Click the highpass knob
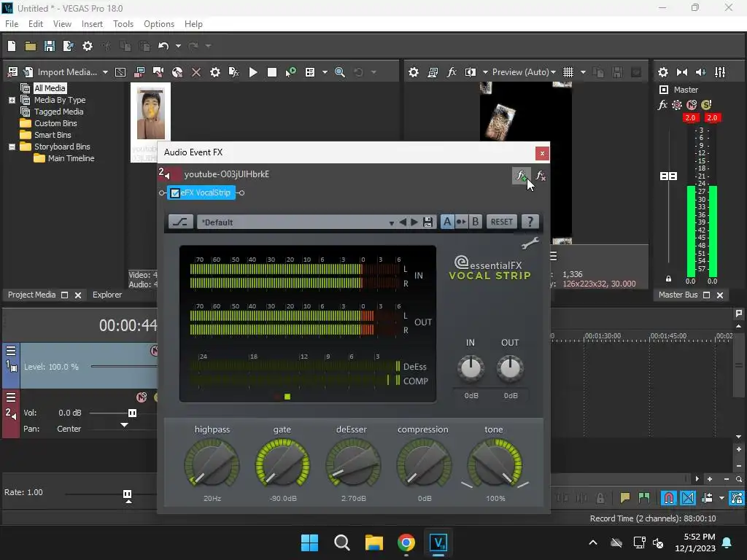Image resolution: width=747 pixels, height=560 pixels. (212, 464)
